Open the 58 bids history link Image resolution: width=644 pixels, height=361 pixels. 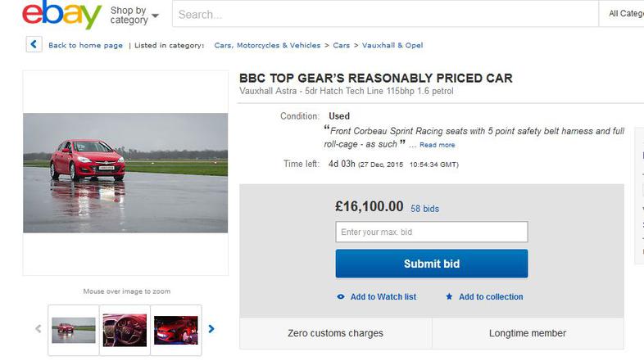coord(424,209)
